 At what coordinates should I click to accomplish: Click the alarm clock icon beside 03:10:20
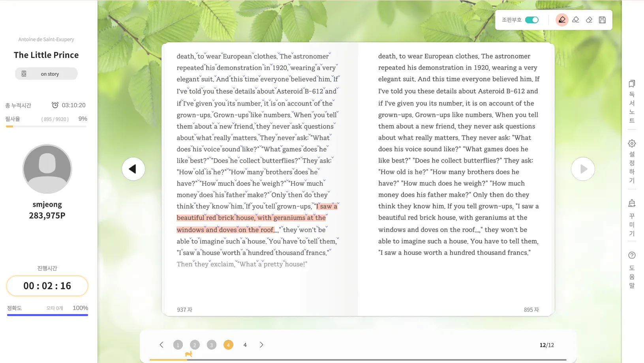(x=55, y=105)
